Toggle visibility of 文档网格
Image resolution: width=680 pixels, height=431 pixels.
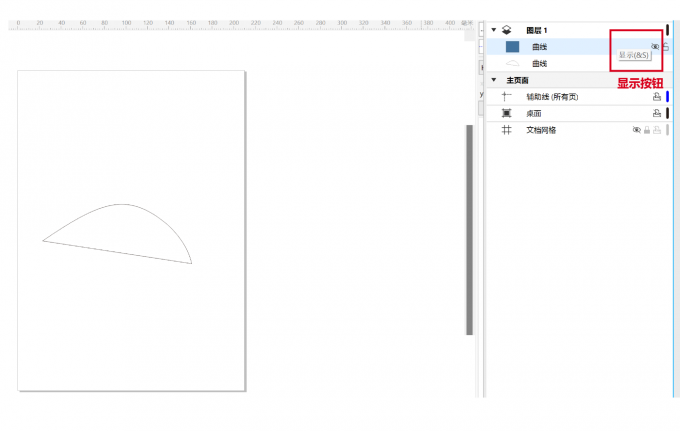click(636, 130)
